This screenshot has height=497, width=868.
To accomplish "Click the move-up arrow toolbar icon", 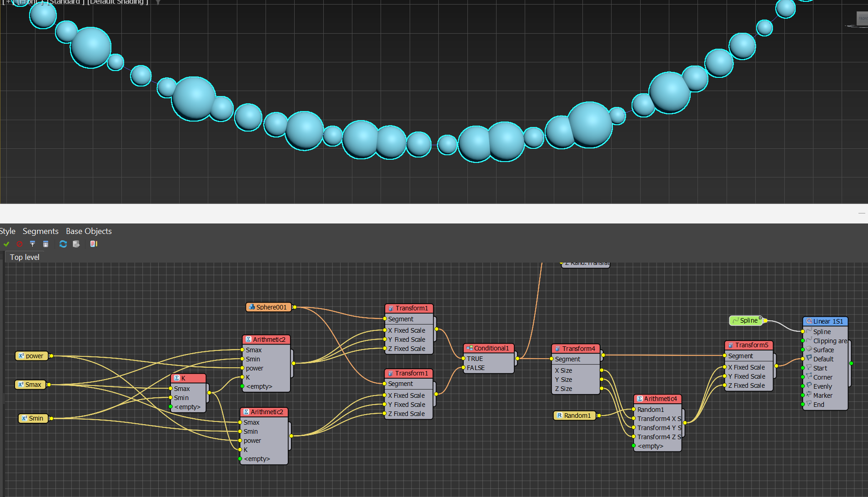I will click(32, 244).
